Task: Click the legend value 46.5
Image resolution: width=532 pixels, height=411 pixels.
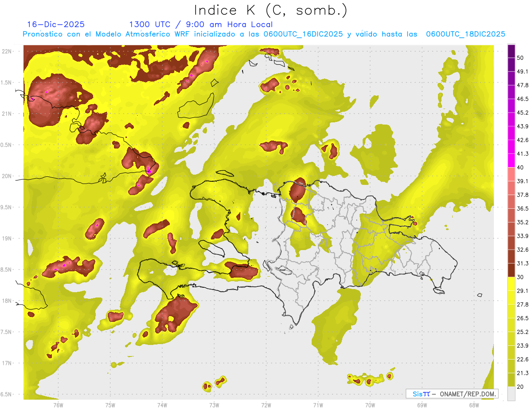Action: [x=523, y=99]
